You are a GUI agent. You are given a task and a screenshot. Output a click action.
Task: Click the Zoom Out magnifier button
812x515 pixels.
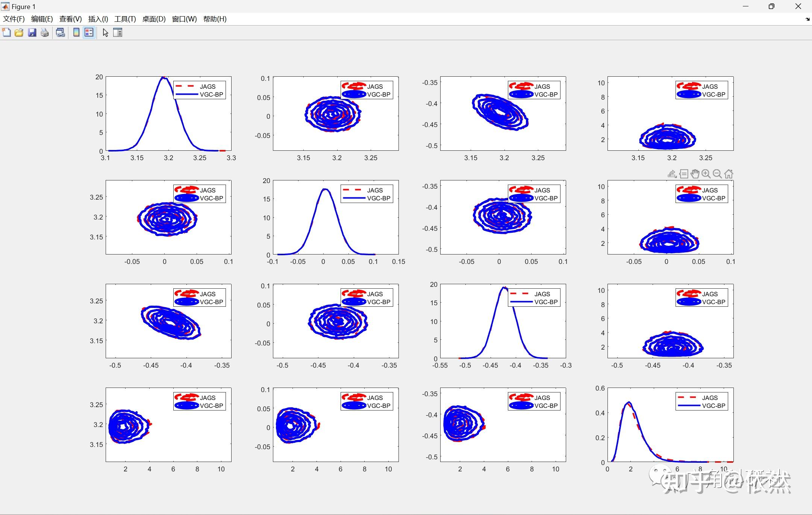717,174
